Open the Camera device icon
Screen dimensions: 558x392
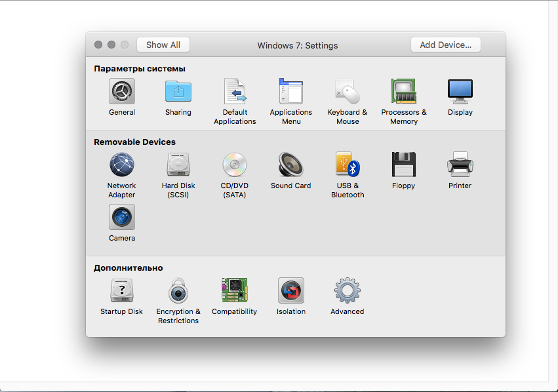tap(122, 217)
